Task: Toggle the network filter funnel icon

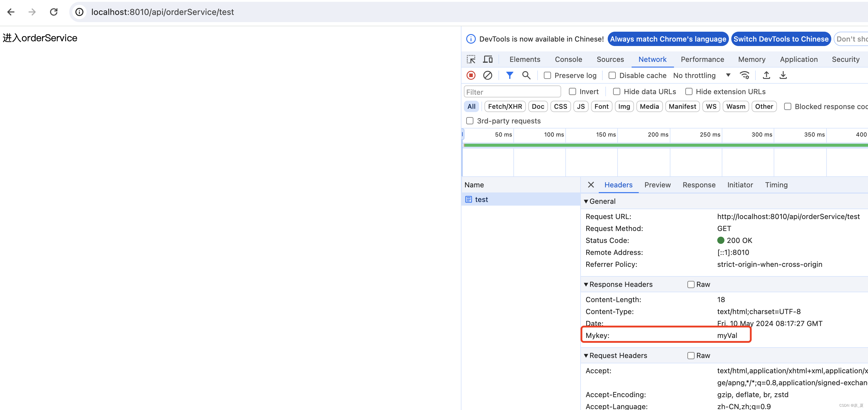Action: coord(510,75)
